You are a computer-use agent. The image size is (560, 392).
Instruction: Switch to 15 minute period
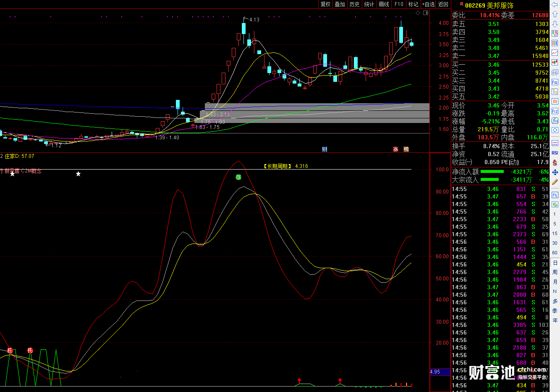[x=555, y=233]
